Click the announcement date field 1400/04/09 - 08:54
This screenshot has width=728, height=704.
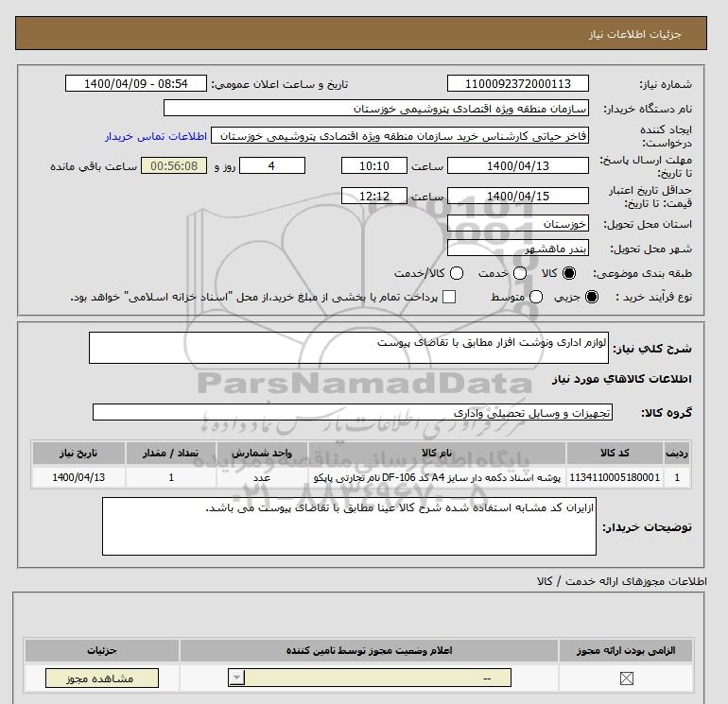tap(135, 83)
